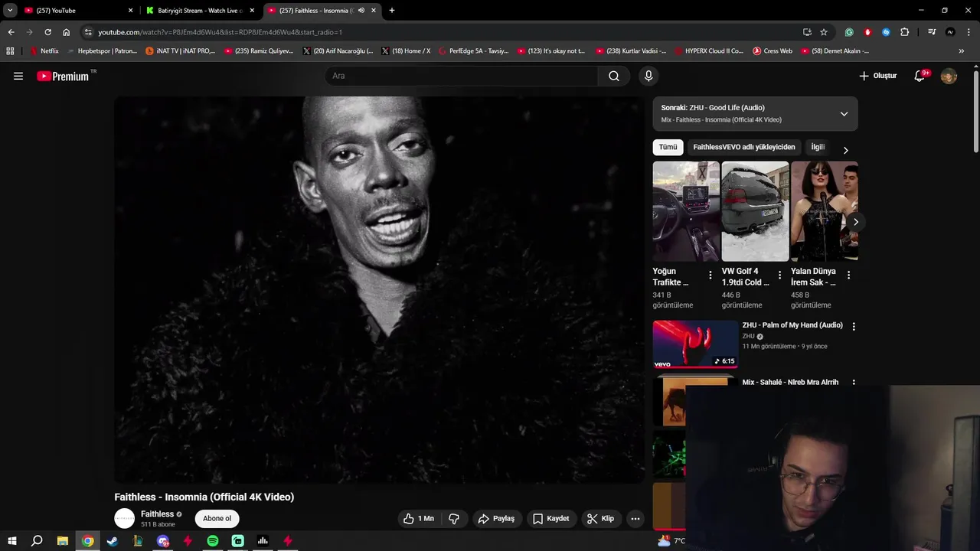Open options for Mix - Sahalé video
Image resolution: width=980 pixels, height=551 pixels.
point(854,383)
